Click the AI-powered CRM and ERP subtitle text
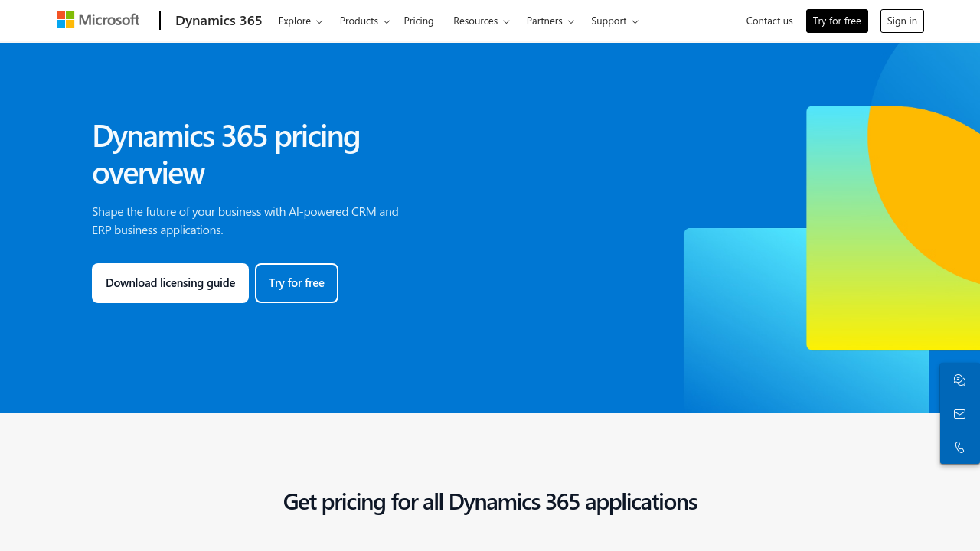The height and width of the screenshot is (551, 980). [245, 220]
